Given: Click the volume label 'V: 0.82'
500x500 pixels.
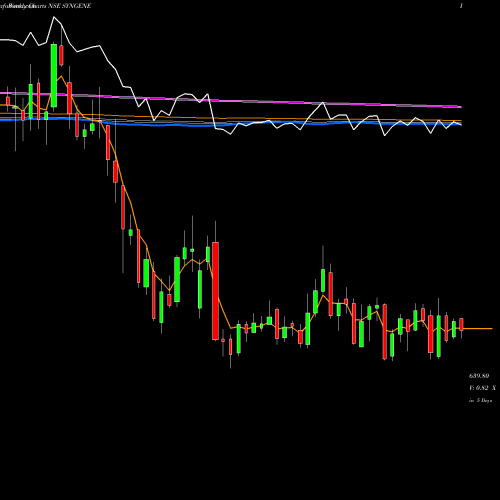Looking at the screenshot, I should pyautogui.click(x=479, y=388).
